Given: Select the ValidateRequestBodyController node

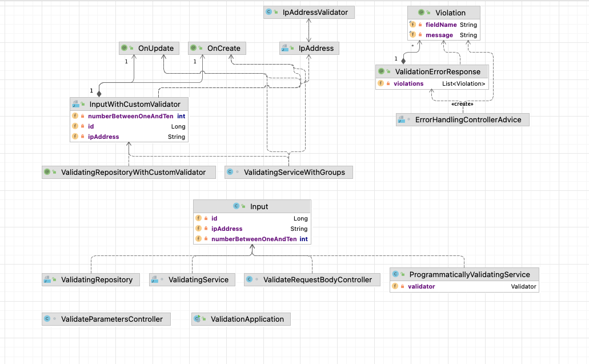Looking at the screenshot, I should click(x=312, y=279).
